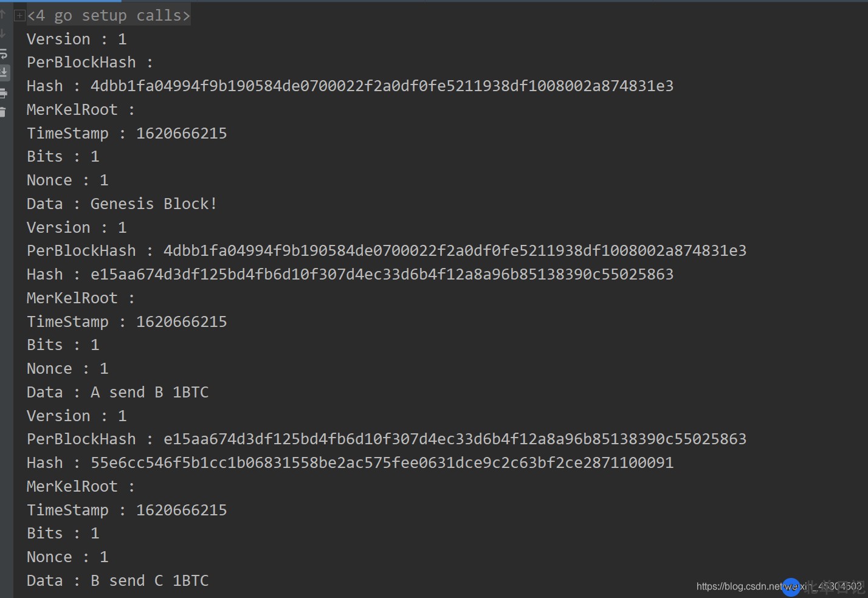The width and height of the screenshot is (868, 598).
Task: Click the third block's PerBlockHash line
Action: (386, 439)
